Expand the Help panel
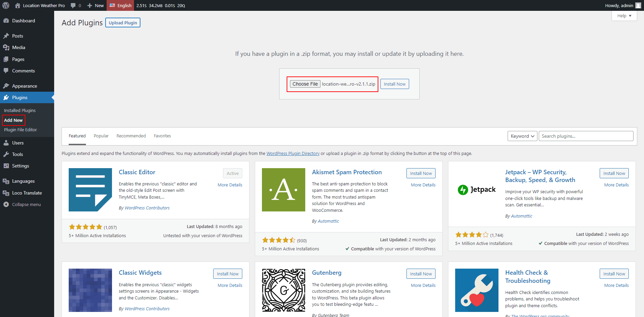Screen dimensions: 644x317 [x=624, y=16]
